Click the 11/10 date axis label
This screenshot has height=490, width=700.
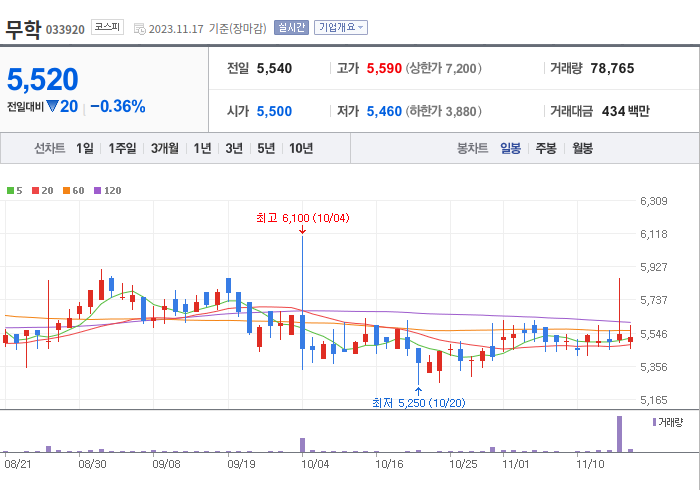click(590, 464)
